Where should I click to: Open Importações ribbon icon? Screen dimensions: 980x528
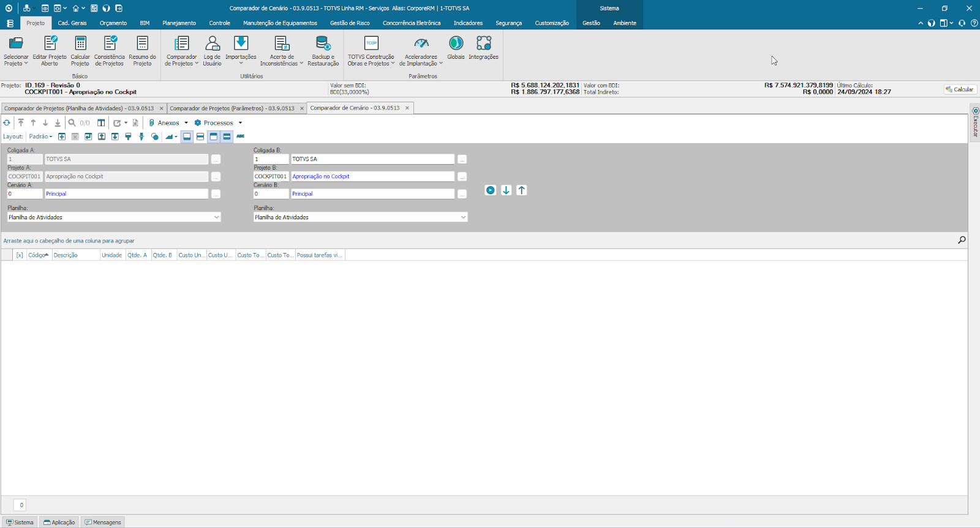241,51
